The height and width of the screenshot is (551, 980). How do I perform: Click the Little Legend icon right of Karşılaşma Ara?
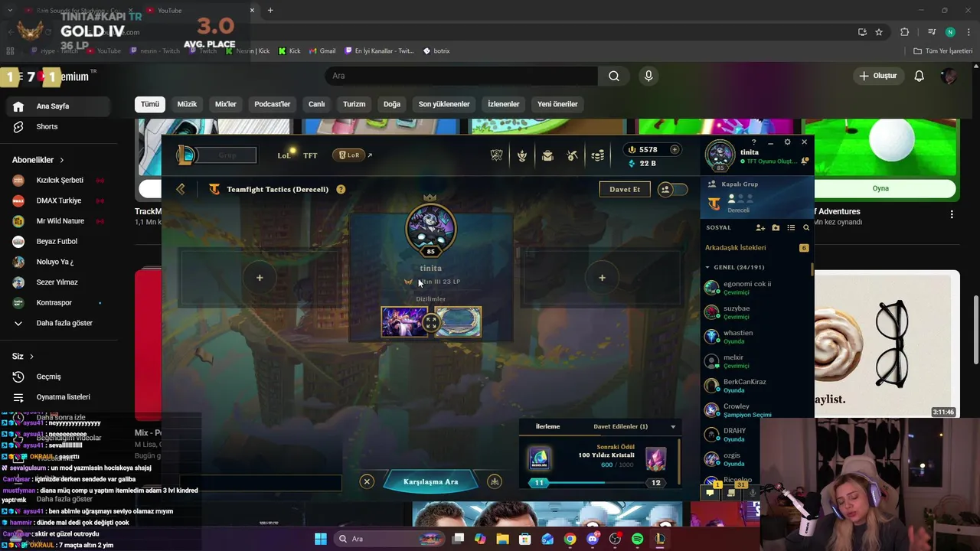(x=495, y=481)
